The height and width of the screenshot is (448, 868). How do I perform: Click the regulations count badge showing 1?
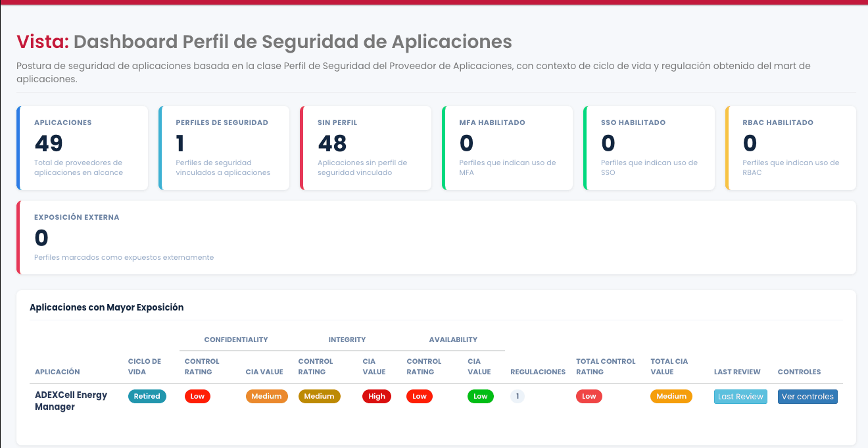[x=518, y=396]
